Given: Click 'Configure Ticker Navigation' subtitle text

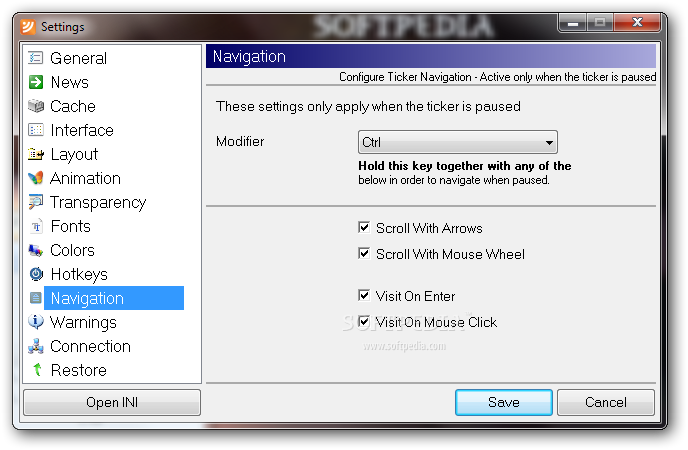Looking at the screenshot, I should coord(498,77).
